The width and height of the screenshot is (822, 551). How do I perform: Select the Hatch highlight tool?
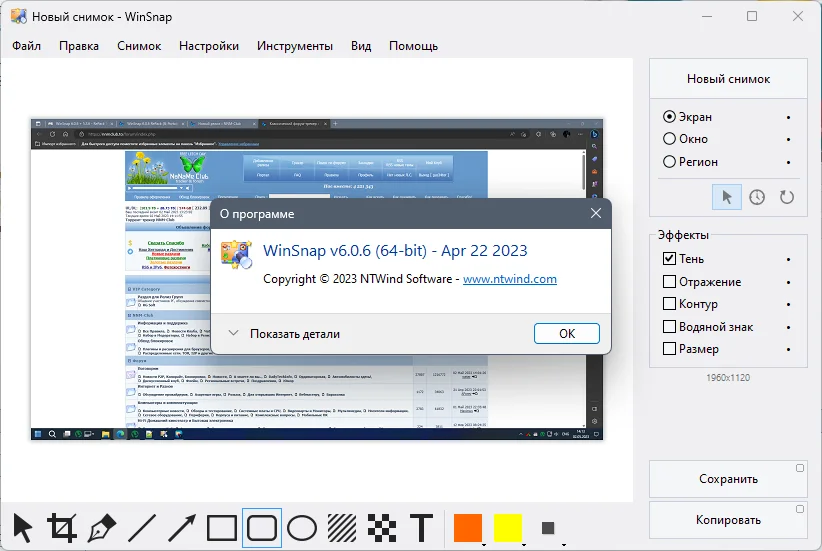pos(342,527)
